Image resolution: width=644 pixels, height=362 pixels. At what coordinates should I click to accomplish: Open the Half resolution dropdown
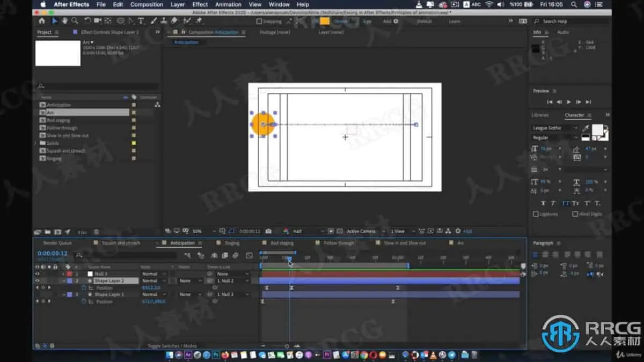tap(309, 231)
